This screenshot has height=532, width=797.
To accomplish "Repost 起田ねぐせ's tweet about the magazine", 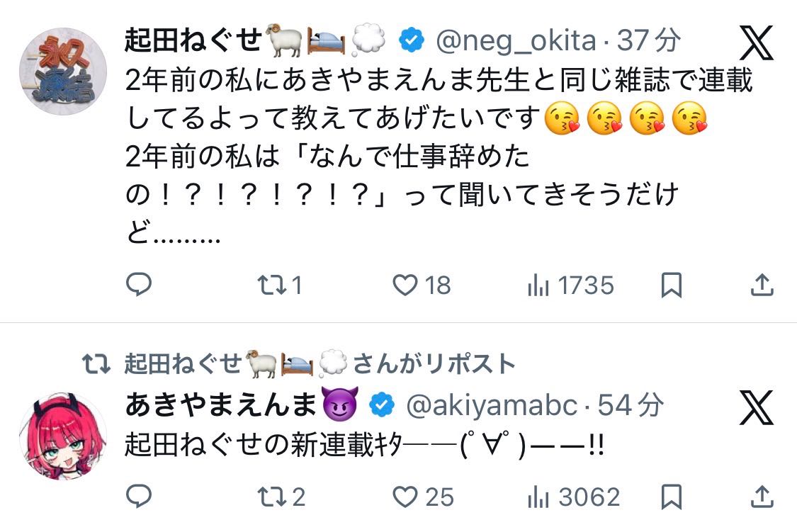I will pos(271,285).
